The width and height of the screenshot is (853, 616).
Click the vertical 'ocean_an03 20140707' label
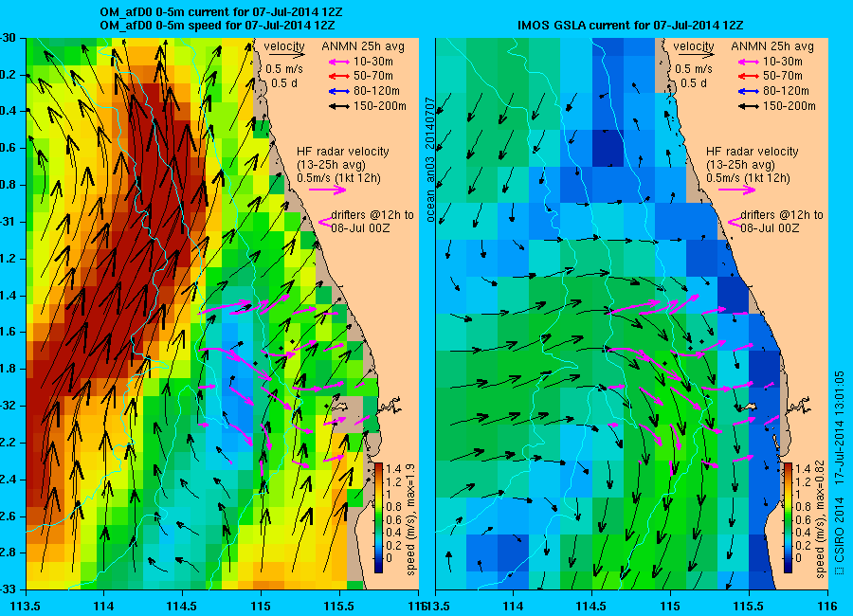[429, 160]
